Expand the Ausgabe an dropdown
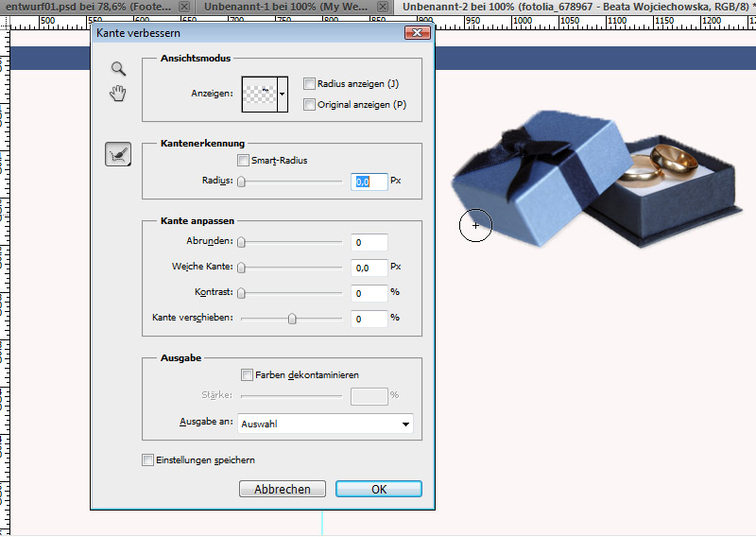The width and height of the screenshot is (756, 537). [405, 424]
